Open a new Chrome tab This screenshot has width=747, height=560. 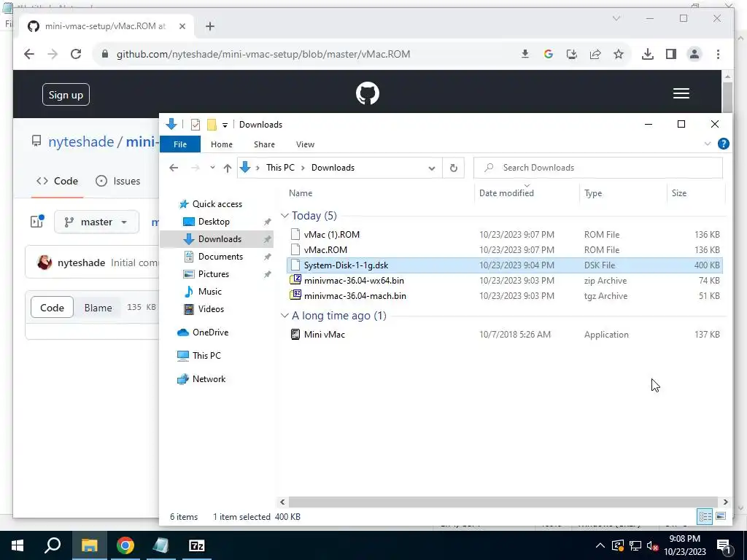coord(209,26)
